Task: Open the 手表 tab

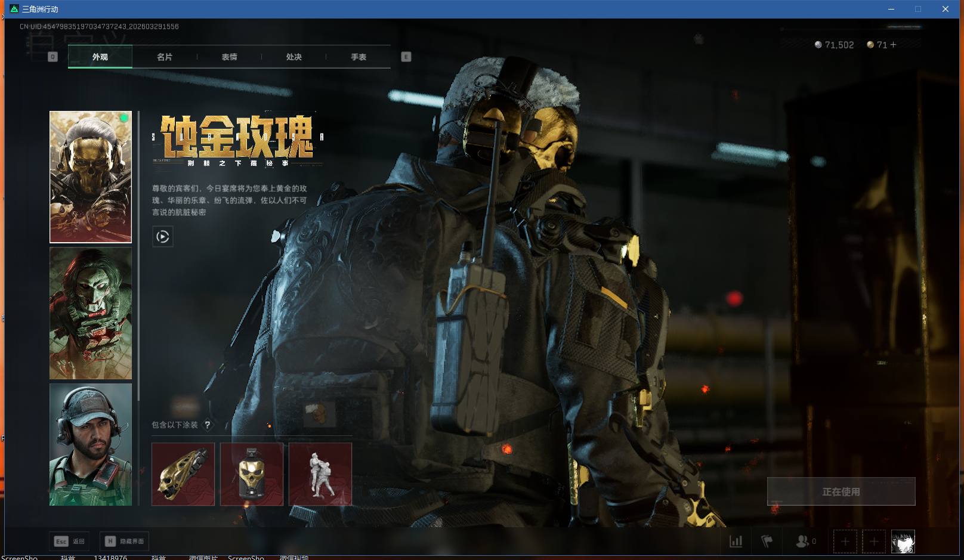Action: click(359, 57)
